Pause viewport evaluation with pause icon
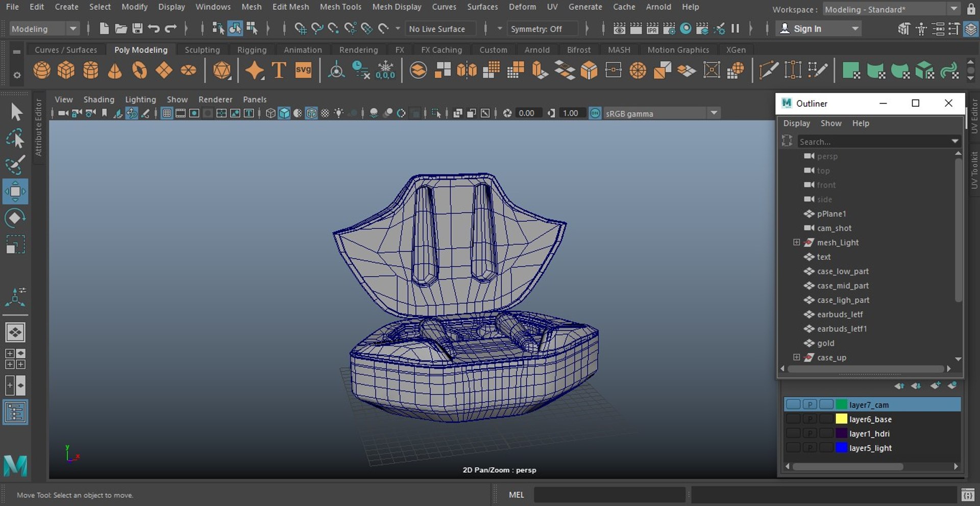This screenshot has height=506, width=980. 735,29
